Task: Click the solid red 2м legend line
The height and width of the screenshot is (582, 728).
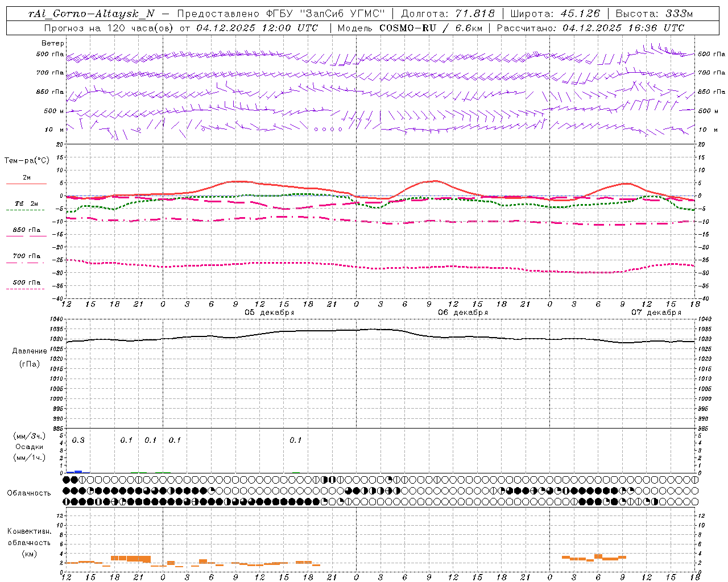Action: 26,184
